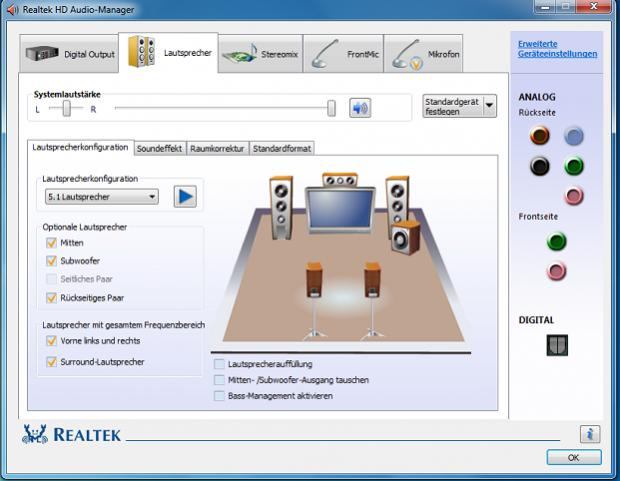Click the system volume slider handle
Screen dimensions: 620x481
tap(332, 108)
